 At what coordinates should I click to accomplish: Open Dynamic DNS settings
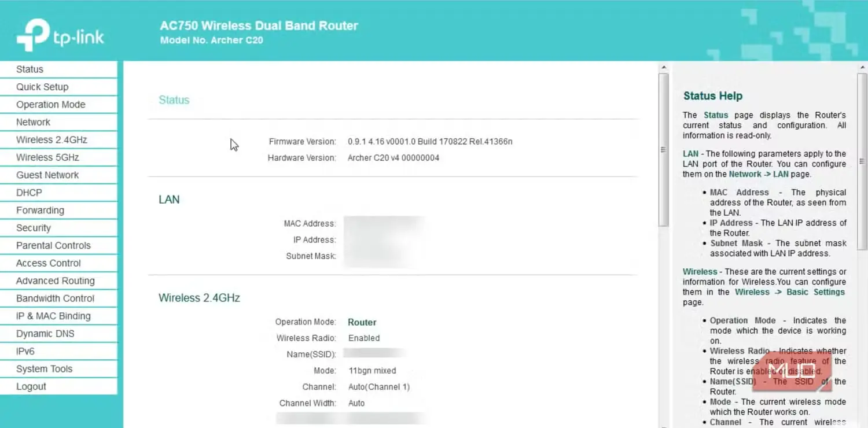pyautogui.click(x=58, y=334)
